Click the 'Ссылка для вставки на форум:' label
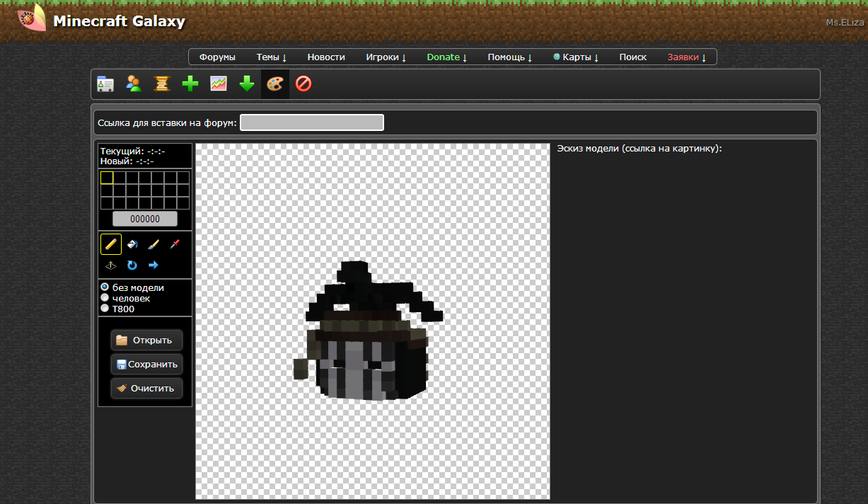 click(167, 122)
